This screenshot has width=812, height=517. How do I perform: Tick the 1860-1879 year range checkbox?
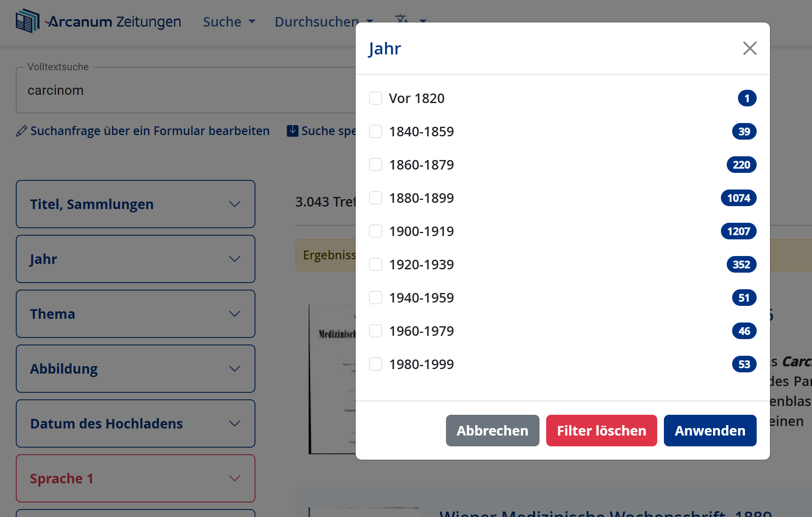376,165
